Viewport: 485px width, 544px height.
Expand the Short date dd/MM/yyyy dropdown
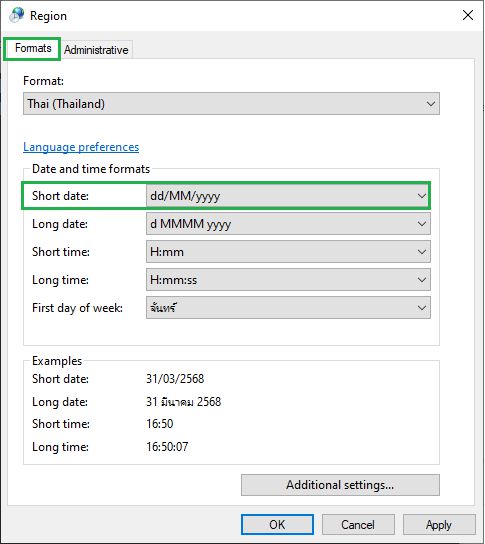click(288, 196)
